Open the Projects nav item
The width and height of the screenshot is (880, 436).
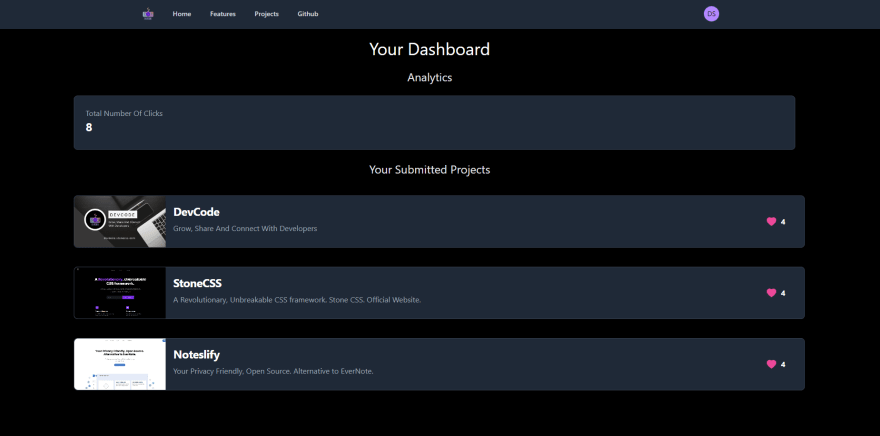(267, 14)
